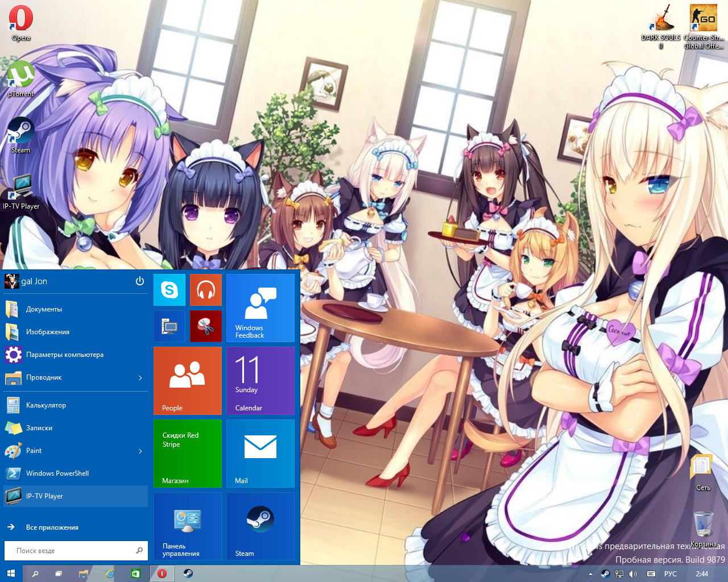Launch the Snipping Tool scissors tile

pyautogui.click(x=206, y=326)
